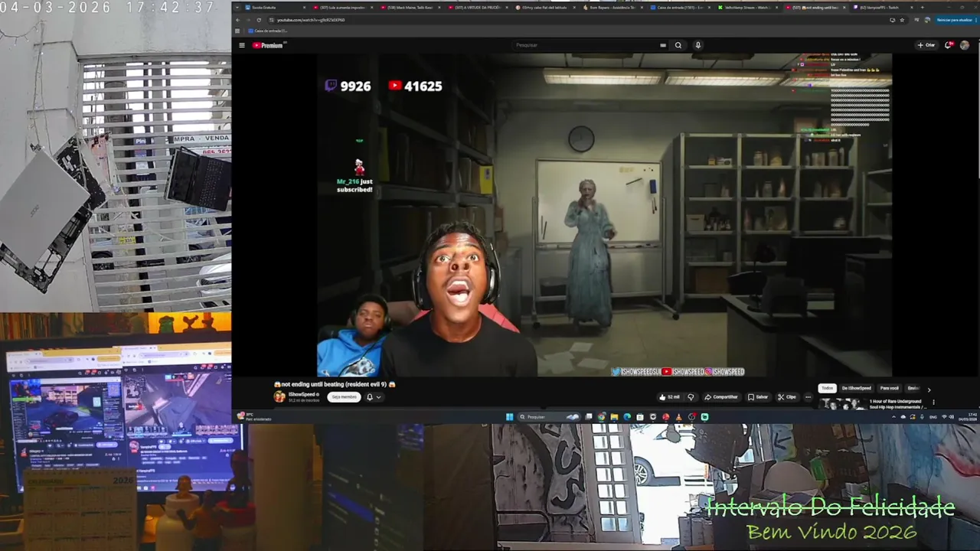Open the Caixa de entrada bookmark
The image size is (980, 551).
[x=266, y=31]
